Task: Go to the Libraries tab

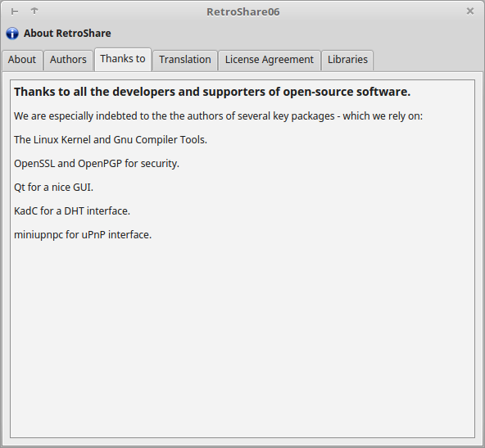Action: (x=347, y=60)
